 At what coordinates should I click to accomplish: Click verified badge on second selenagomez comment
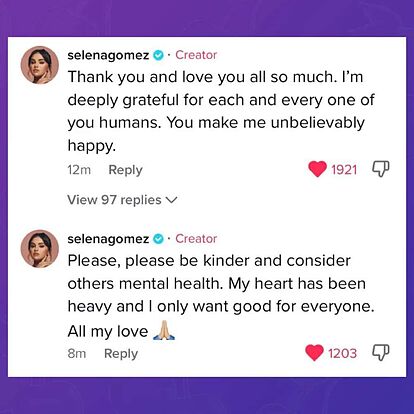(158, 239)
